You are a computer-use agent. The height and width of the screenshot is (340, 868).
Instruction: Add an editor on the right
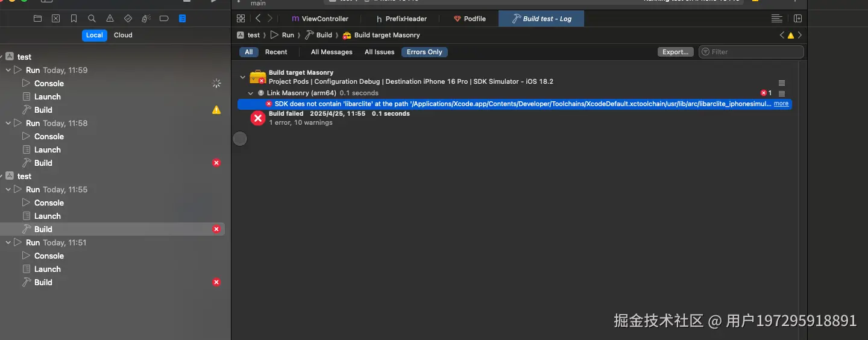(x=797, y=19)
